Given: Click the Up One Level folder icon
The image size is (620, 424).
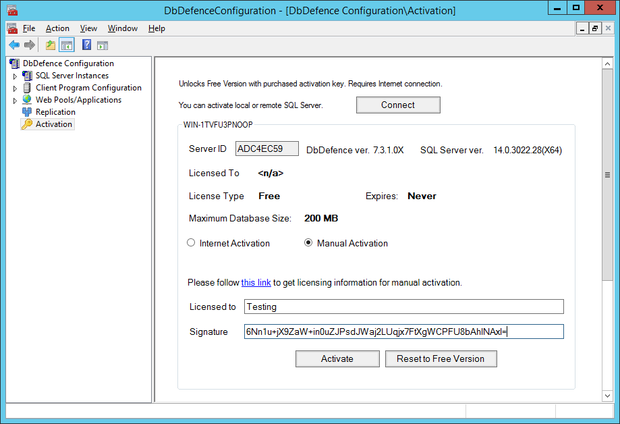Looking at the screenshot, I should pos(50,45).
